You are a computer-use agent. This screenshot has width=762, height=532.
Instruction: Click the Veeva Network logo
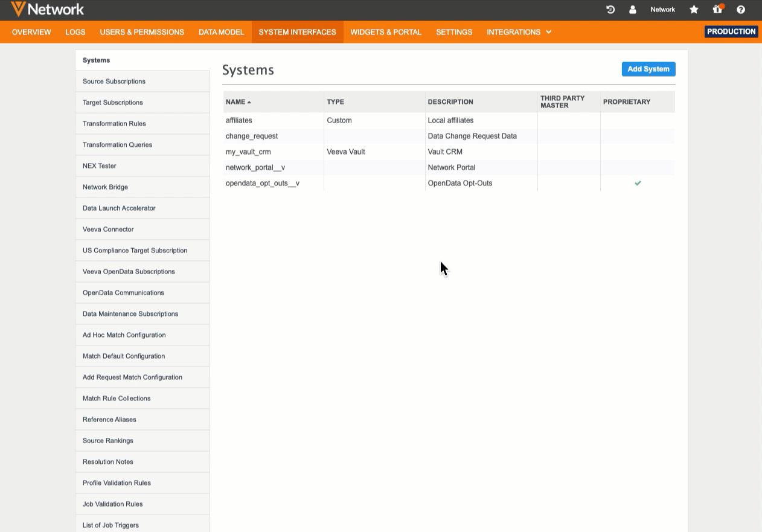pyautogui.click(x=47, y=9)
